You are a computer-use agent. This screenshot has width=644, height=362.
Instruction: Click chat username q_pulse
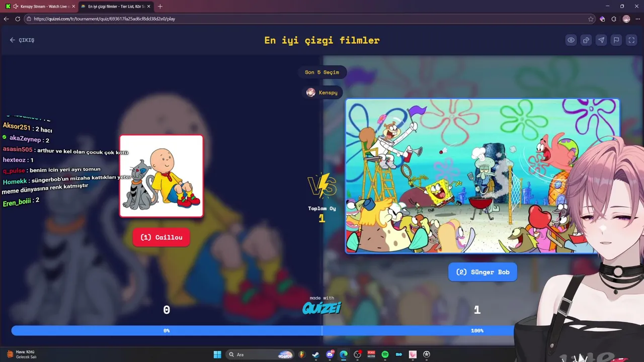14,171
